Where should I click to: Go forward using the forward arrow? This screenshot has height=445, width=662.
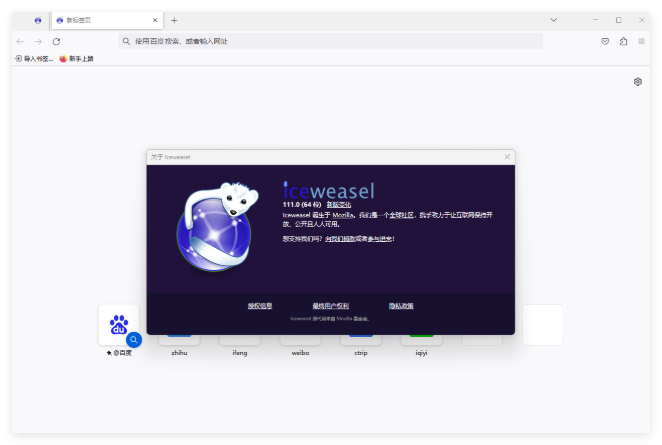coord(38,41)
